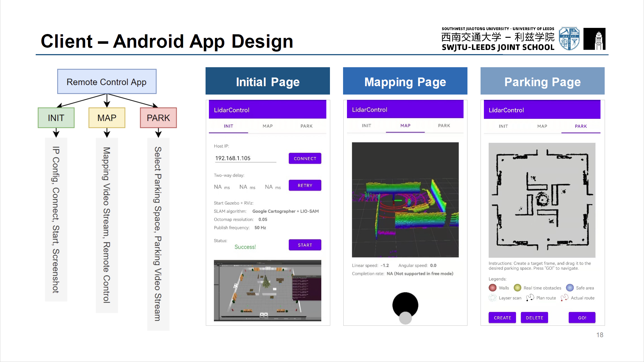Tap the GO! navigate button

pos(582,318)
